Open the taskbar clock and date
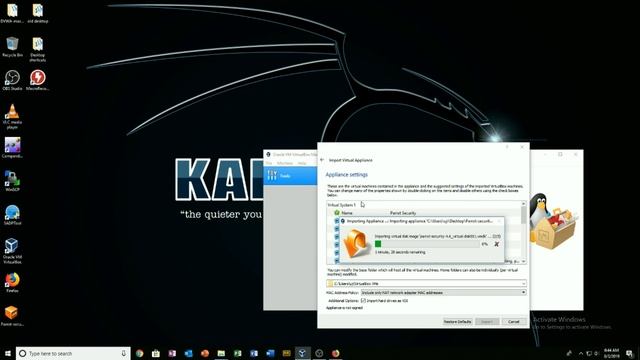The height and width of the screenshot is (360, 640). (x=611, y=353)
